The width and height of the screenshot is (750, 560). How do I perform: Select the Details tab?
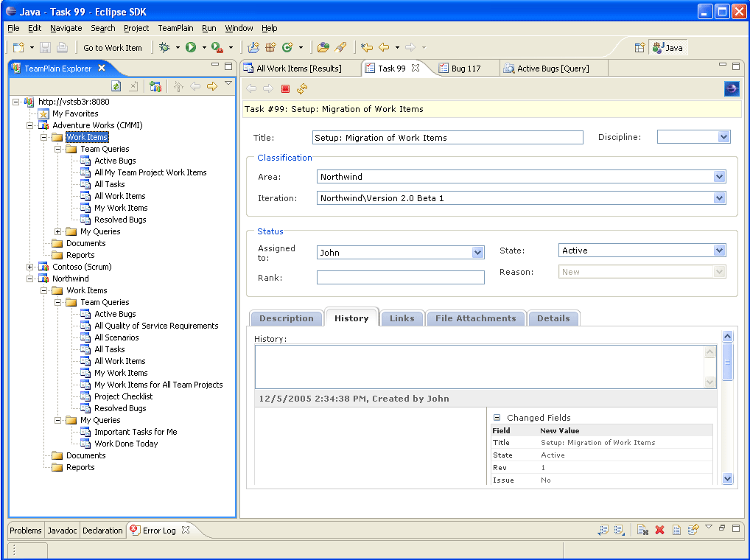click(553, 318)
